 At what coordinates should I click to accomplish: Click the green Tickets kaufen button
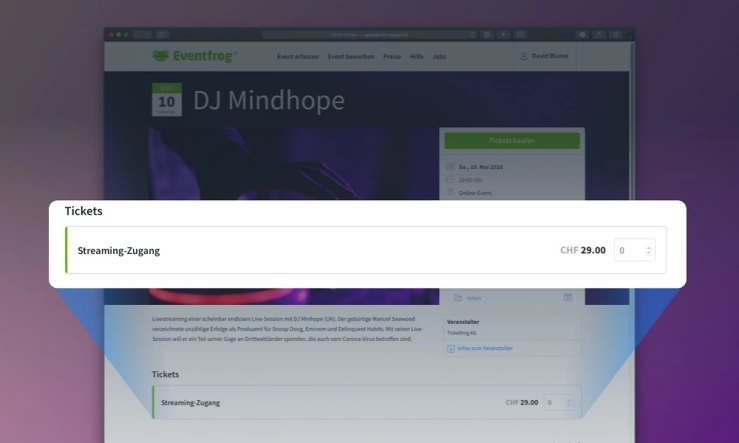coord(512,140)
